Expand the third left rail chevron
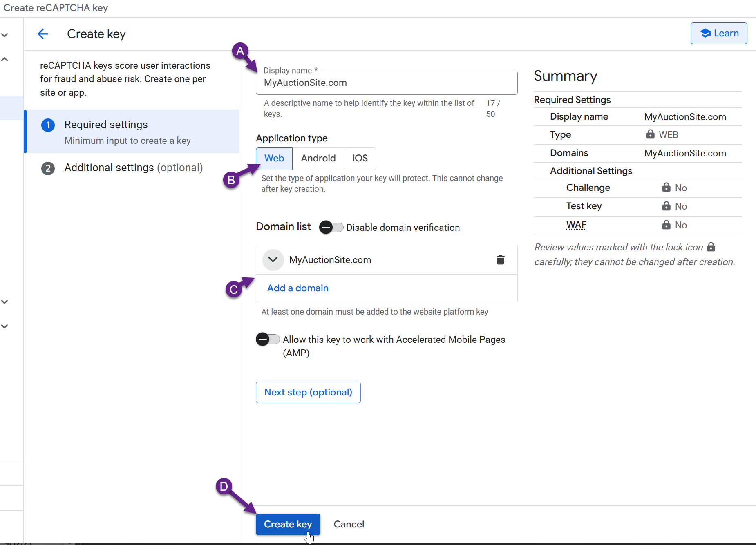Screen dimensions: 756x545 click(4, 302)
